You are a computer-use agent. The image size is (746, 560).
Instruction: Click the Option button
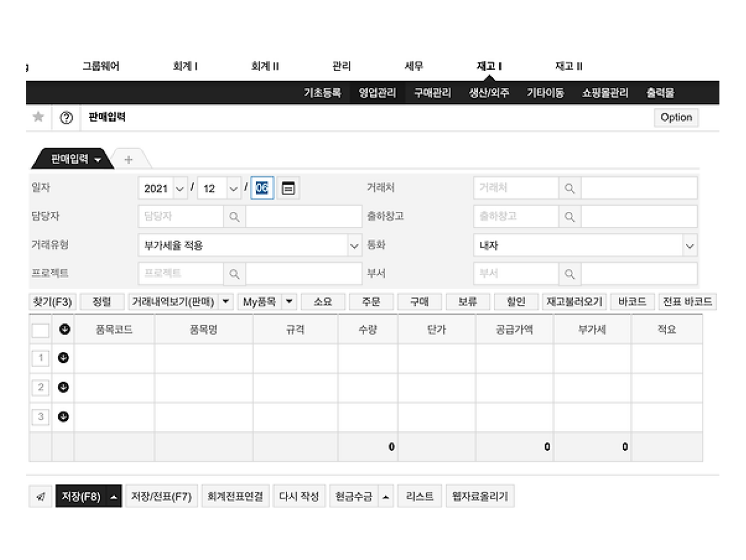pos(676,117)
